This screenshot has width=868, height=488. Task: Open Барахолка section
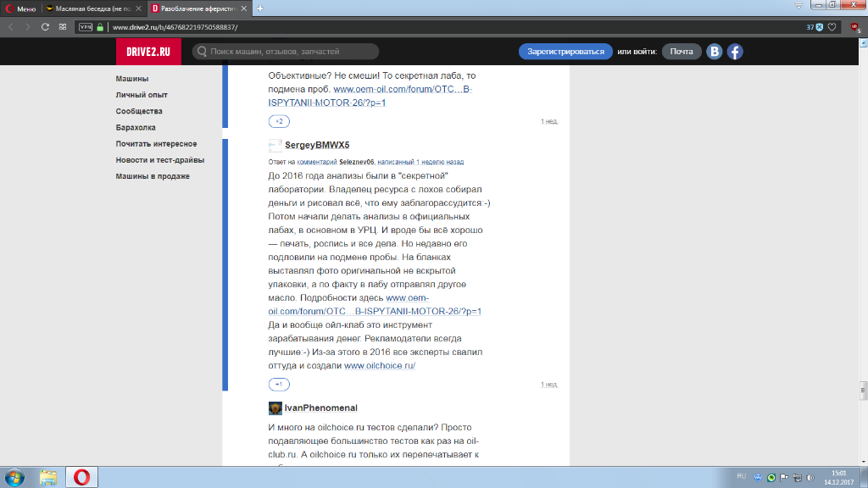(x=136, y=127)
